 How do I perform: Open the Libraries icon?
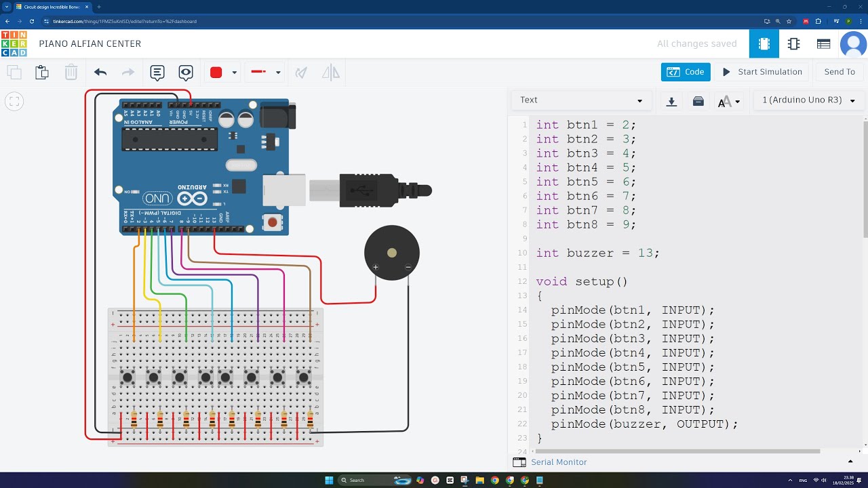(x=698, y=101)
